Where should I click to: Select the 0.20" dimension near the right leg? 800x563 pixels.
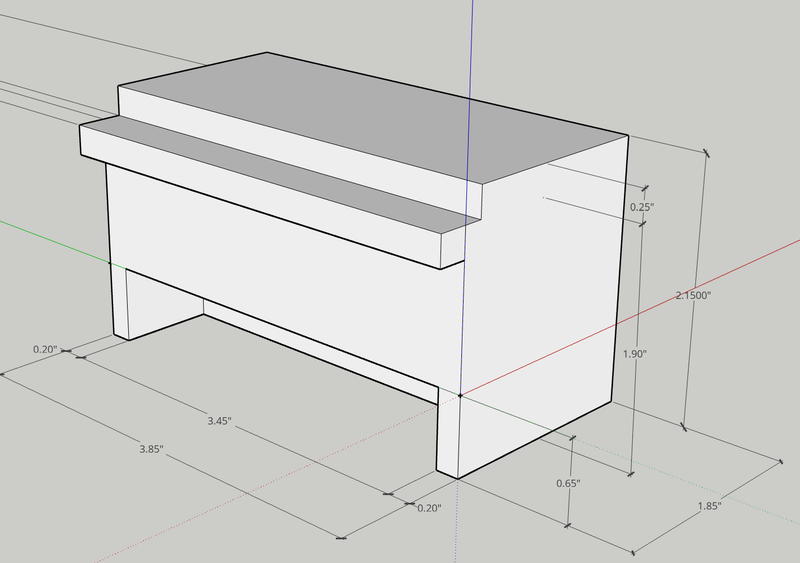(x=429, y=508)
